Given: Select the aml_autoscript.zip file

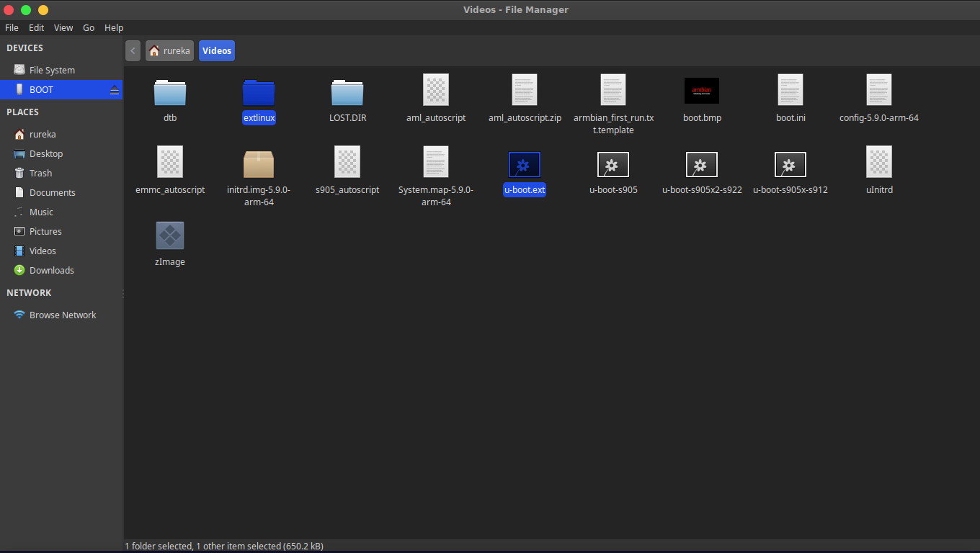Looking at the screenshot, I should pyautogui.click(x=525, y=91).
